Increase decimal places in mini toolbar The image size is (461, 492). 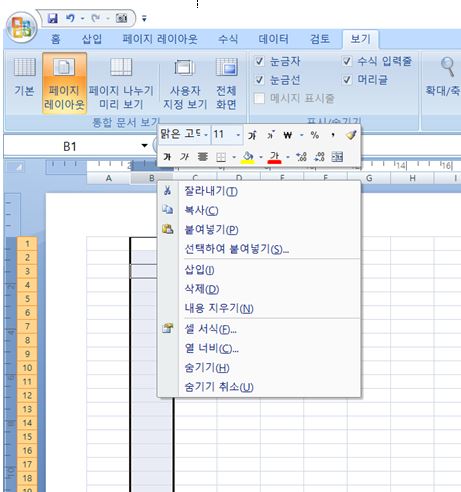click(x=301, y=156)
